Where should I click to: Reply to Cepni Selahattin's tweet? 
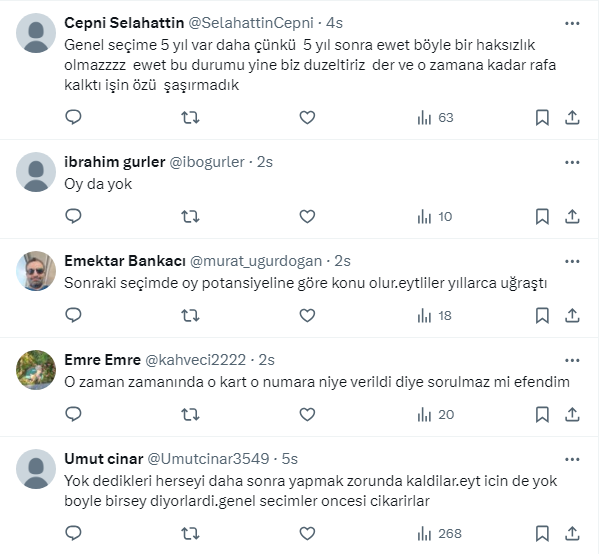(x=73, y=118)
